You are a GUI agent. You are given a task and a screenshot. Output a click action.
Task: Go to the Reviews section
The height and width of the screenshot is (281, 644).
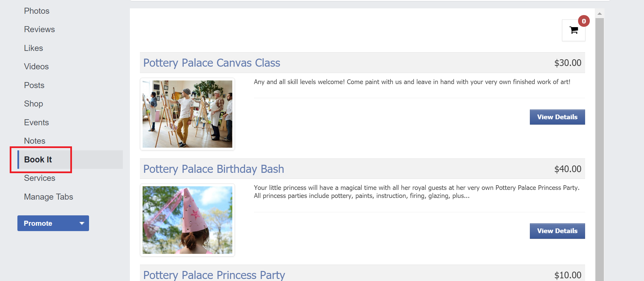point(39,29)
